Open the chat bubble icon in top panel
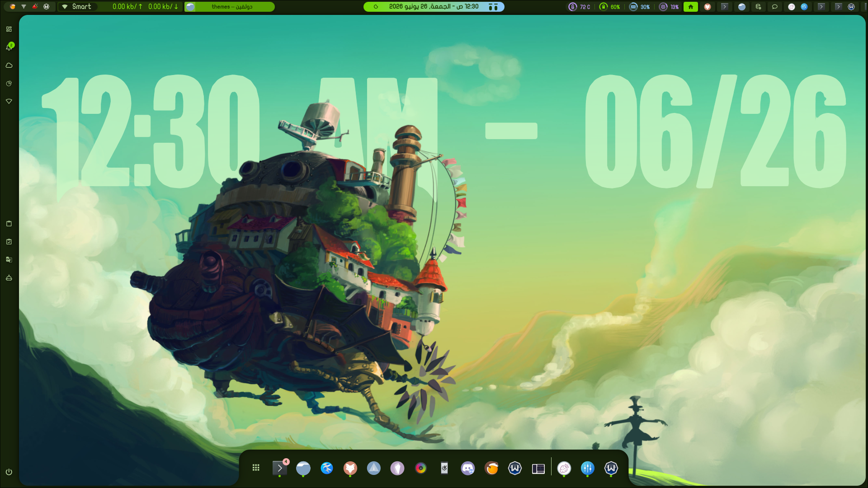 tap(775, 7)
